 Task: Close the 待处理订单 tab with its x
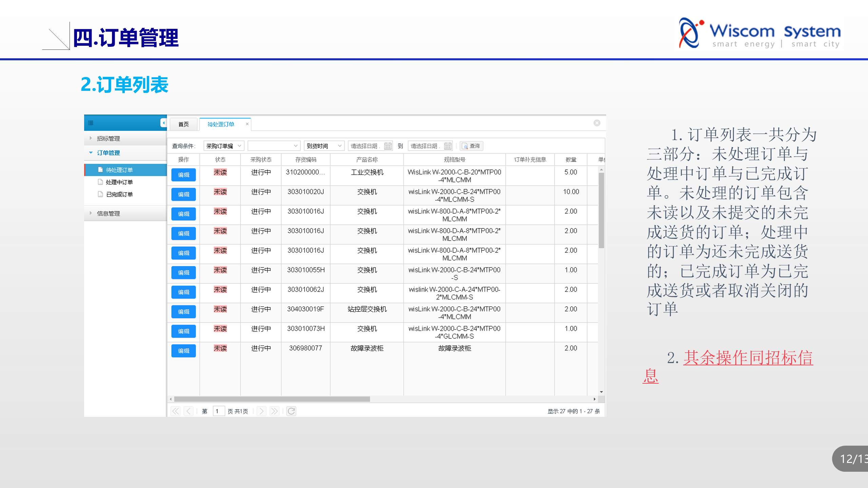coord(247,124)
